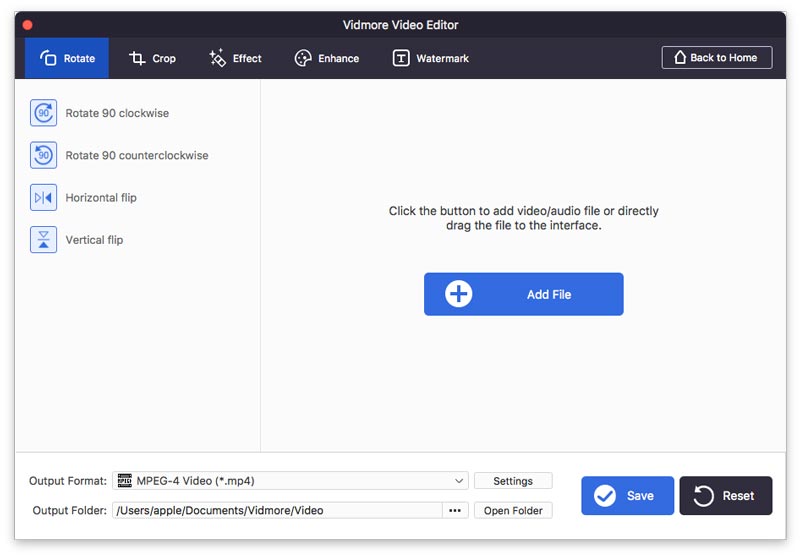This screenshot has width=800, height=557.
Task: Open the Effect tab
Action: (x=235, y=58)
